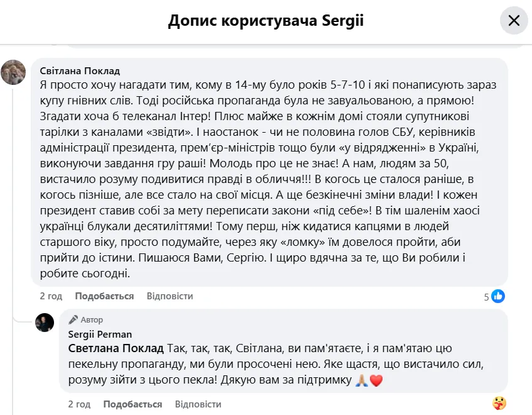The width and height of the screenshot is (532, 415).
Task: Open Sergii Perman's profile name link
Action: click(100, 334)
